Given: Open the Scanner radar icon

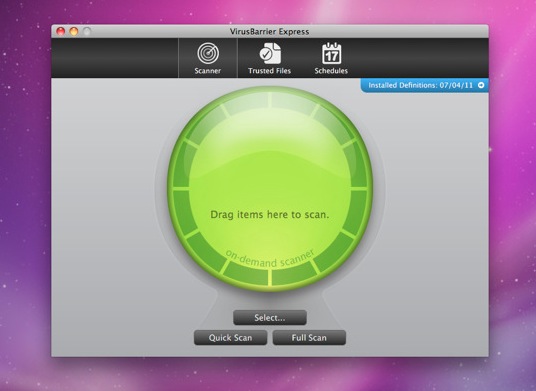Looking at the screenshot, I should 208,53.
